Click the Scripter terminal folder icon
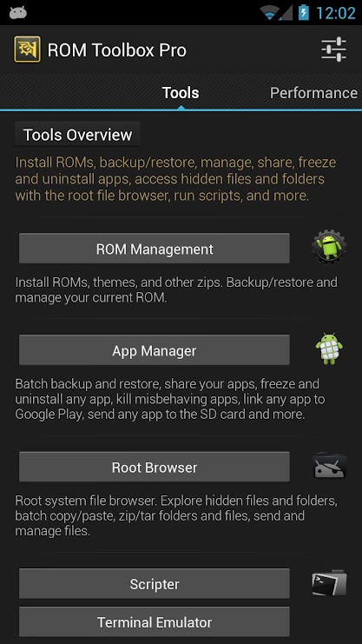 tap(329, 582)
